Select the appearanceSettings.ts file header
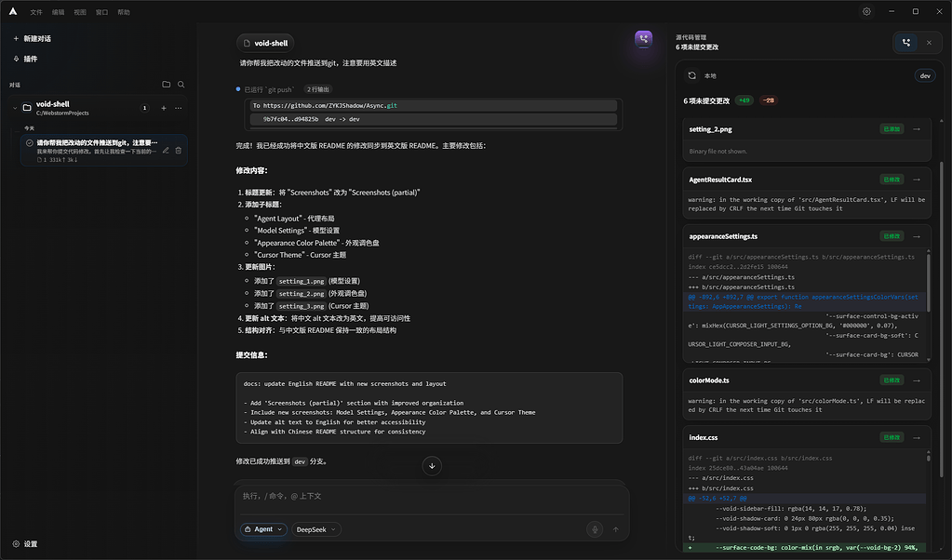 (x=807, y=236)
